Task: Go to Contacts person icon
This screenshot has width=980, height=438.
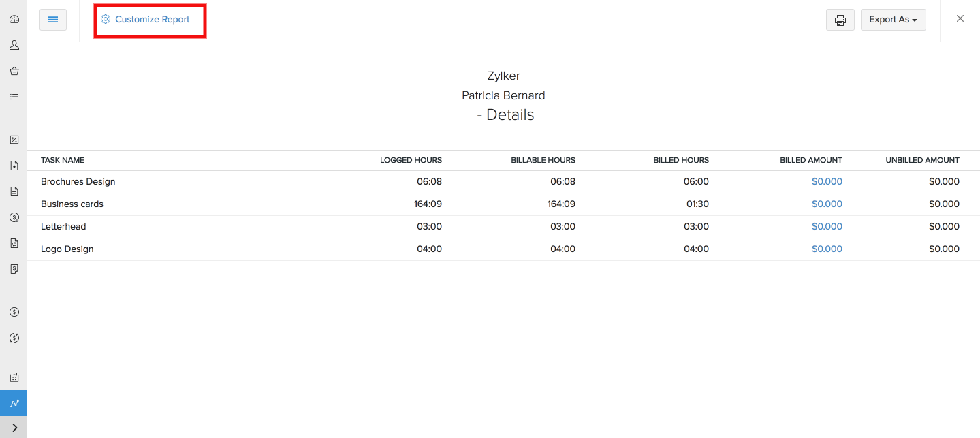Action: coord(14,45)
